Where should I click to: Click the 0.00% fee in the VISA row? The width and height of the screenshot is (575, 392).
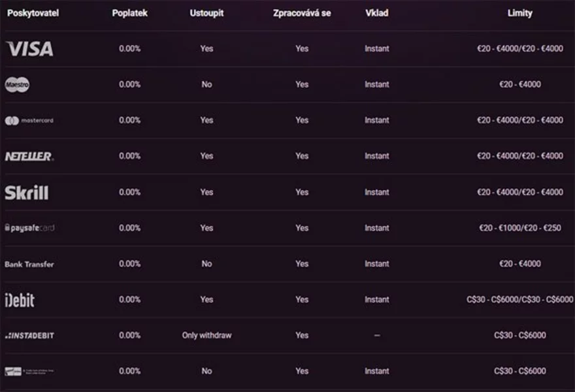(129, 48)
